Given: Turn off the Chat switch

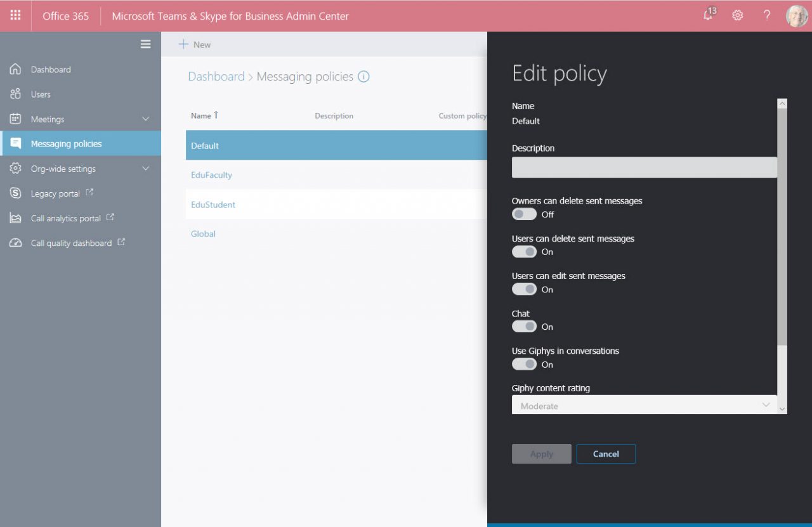Looking at the screenshot, I should pyautogui.click(x=524, y=327).
